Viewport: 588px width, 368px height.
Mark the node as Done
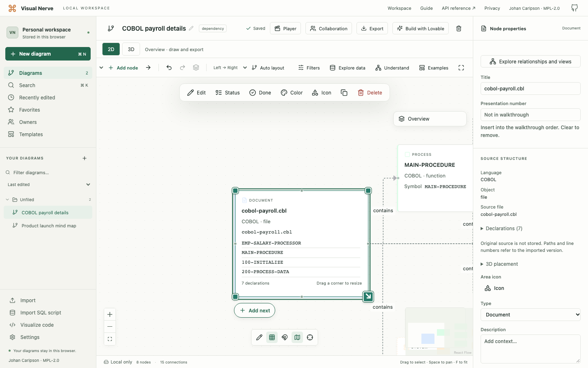tap(260, 93)
